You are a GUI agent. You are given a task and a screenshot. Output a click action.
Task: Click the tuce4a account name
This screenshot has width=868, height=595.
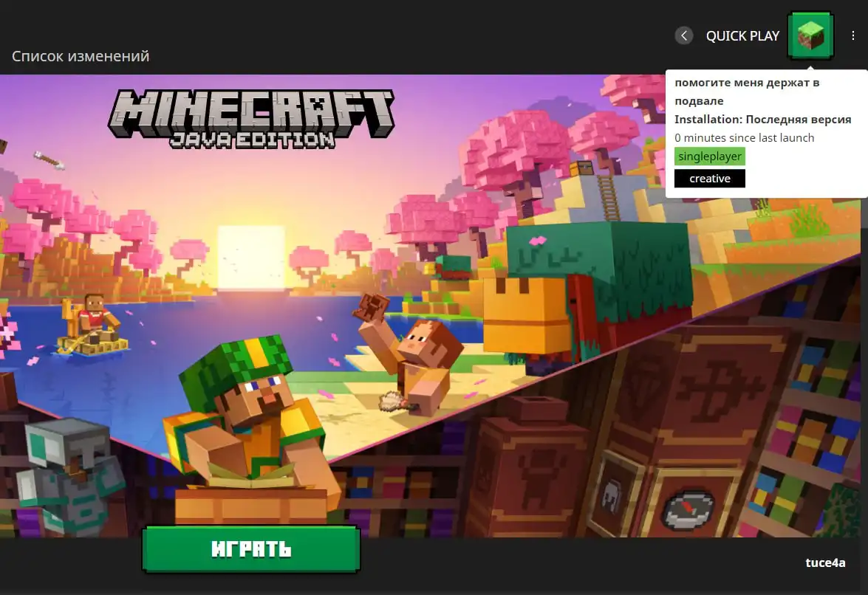point(825,563)
